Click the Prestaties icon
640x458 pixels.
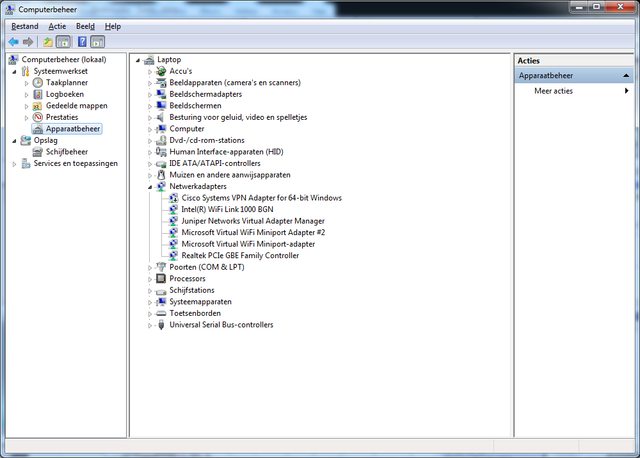38,117
